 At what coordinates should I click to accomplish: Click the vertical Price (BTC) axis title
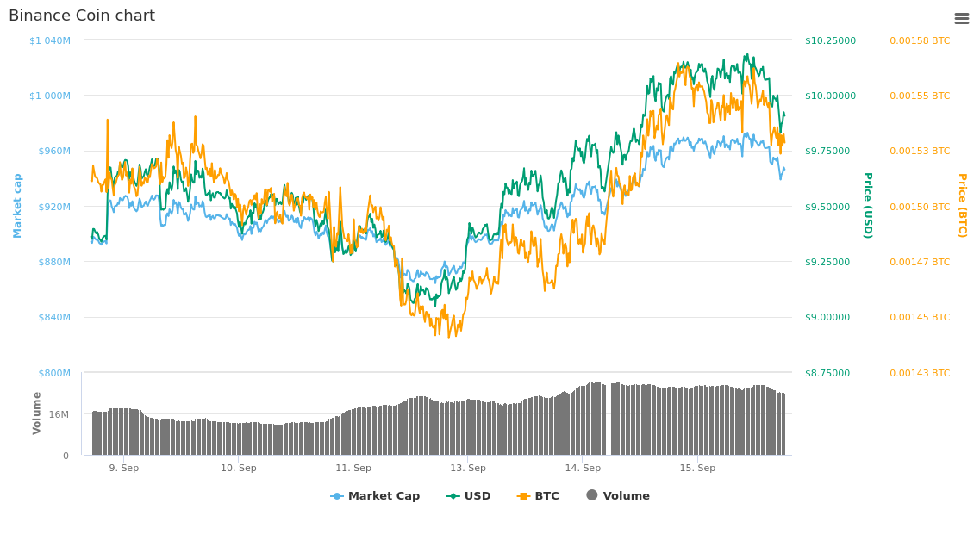coord(963,206)
